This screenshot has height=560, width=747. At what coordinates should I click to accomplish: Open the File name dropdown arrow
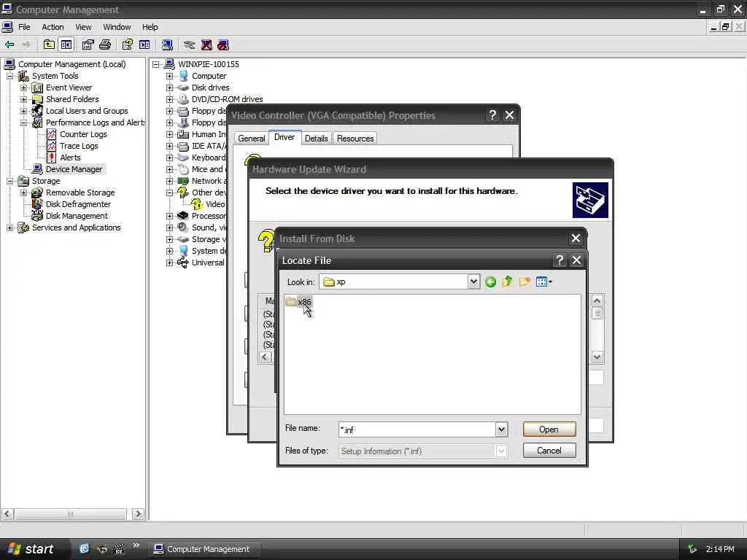click(501, 429)
